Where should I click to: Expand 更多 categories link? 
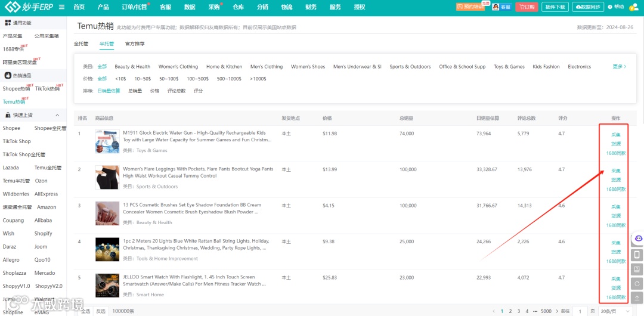pos(620,67)
